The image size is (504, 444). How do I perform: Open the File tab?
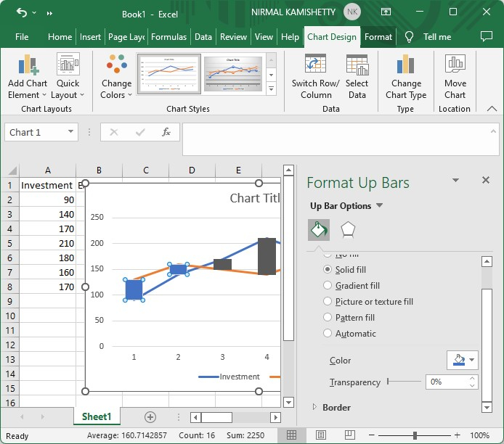(x=22, y=37)
